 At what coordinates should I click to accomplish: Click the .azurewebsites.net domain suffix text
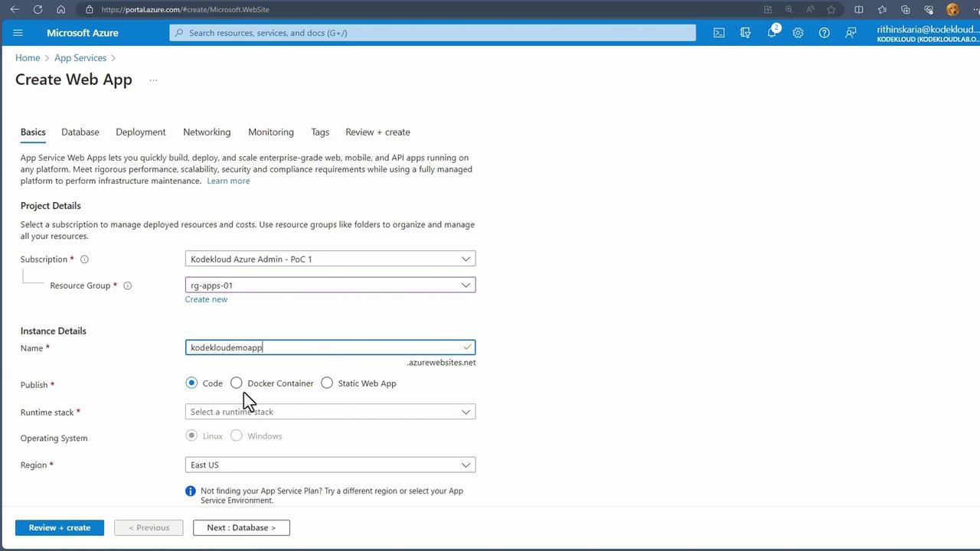(441, 363)
